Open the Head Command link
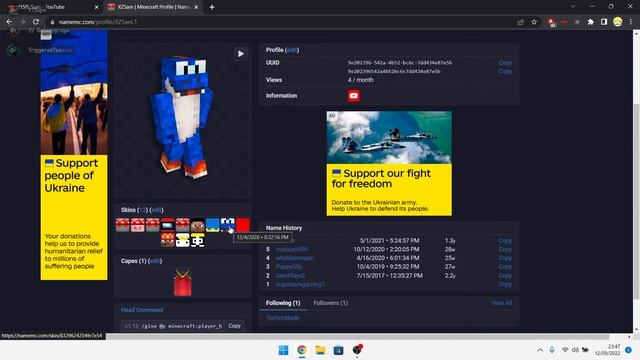The height and width of the screenshot is (360, 640). coord(142,310)
